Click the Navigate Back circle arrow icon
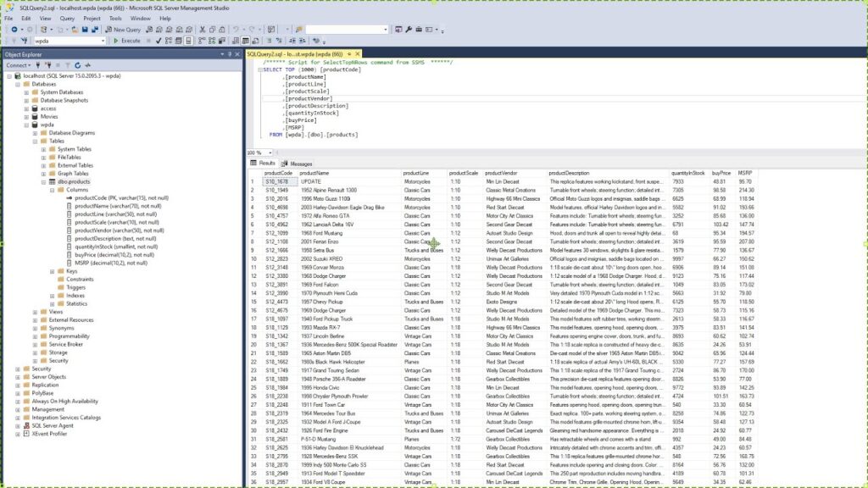The image size is (868, 488). (14, 30)
